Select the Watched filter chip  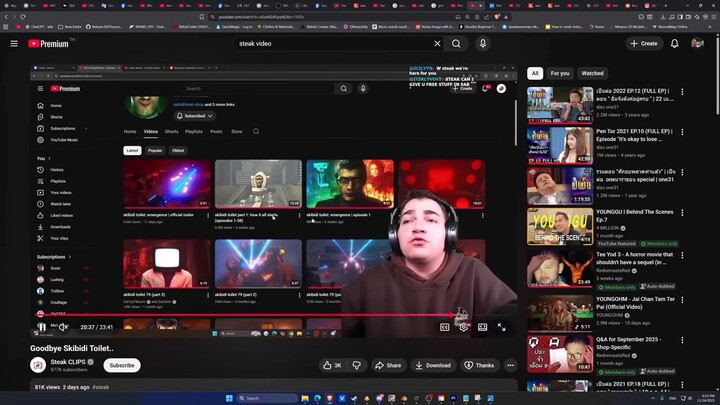(592, 73)
